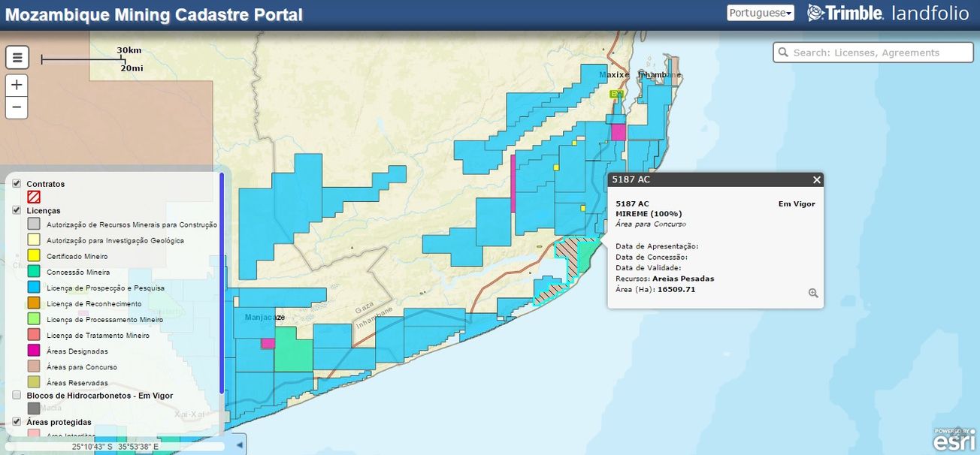Click the gray Blocos de Hidrocarbonetos swatch
980x455 pixels.
[x=33, y=408]
